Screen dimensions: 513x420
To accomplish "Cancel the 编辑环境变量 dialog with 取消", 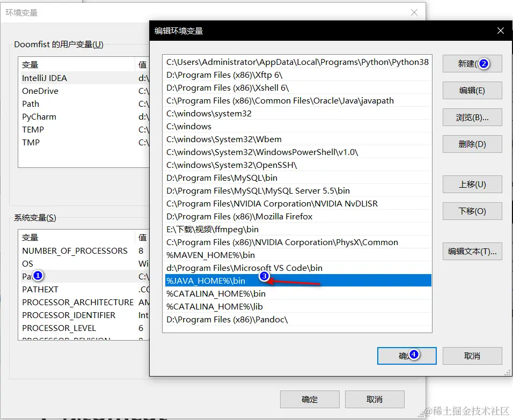I will (472, 356).
